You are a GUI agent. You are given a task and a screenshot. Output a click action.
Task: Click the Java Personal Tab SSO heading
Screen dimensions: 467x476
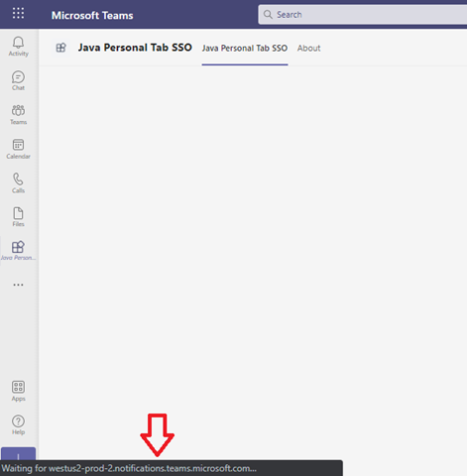tap(135, 48)
